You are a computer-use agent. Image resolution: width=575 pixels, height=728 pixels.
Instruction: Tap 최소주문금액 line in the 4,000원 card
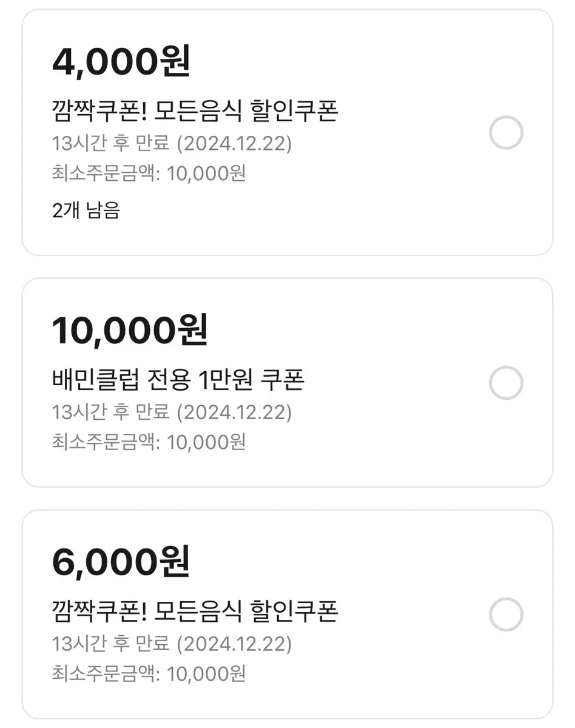click(149, 174)
